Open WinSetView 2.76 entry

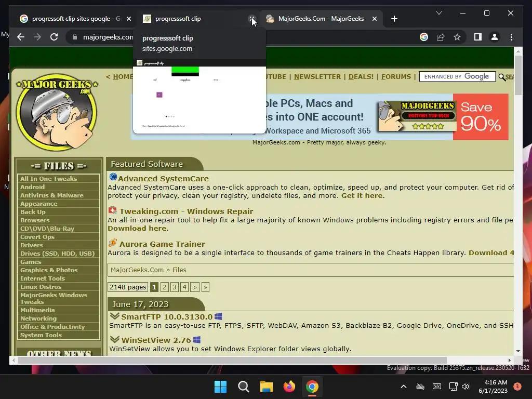(156, 340)
